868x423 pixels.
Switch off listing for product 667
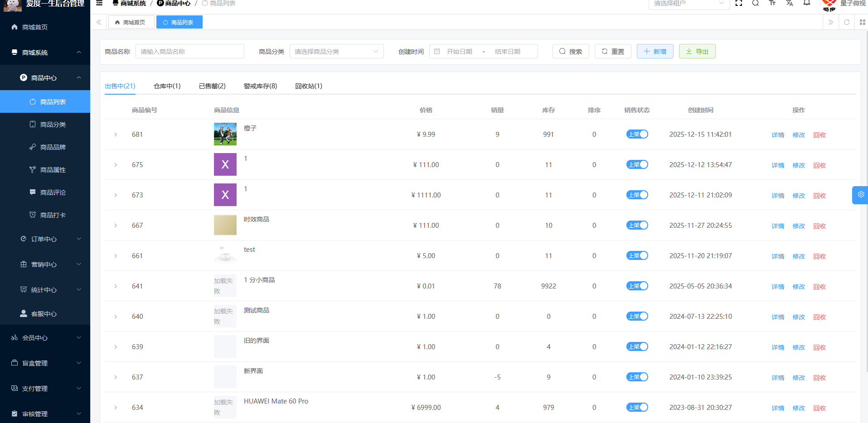pyautogui.click(x=637, y=225)
